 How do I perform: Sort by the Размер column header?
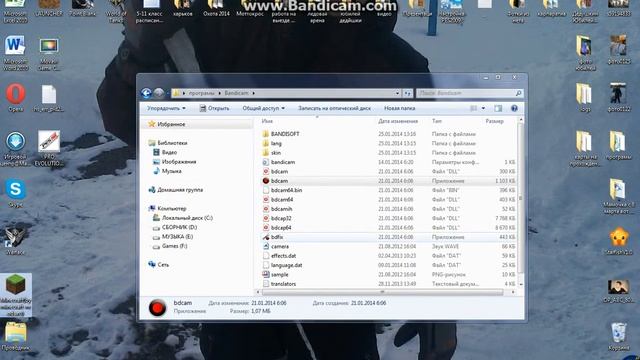(x=500, y=121)
